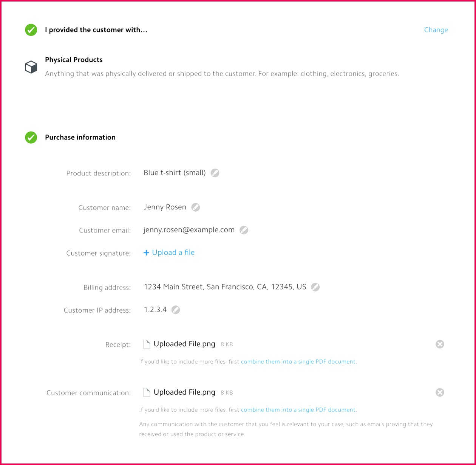Click the Physical Products box icon
The width and height of the screenshot is (476, 465).
31,67
